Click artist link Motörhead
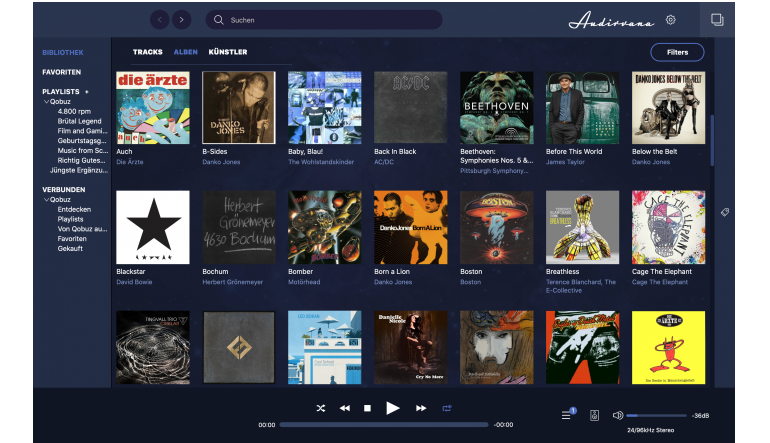This screenshot has height=443, width=770. [x=304, y=282]
